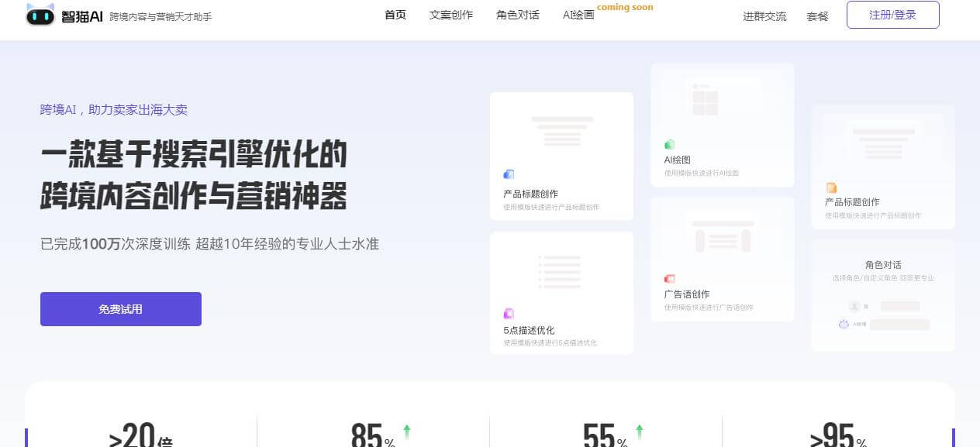Click description 使用模版快速进行AI绘图
This screenshot has width=980, height=447.
click(x=702, y=173)
